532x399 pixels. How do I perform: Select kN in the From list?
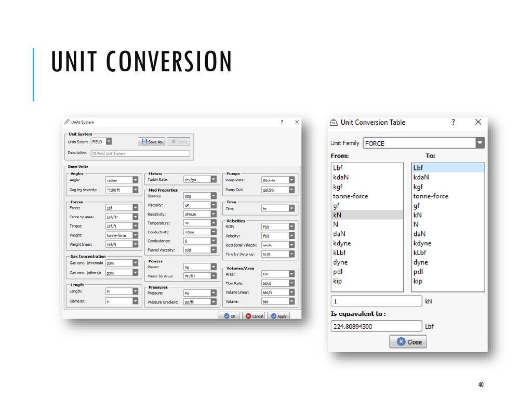pyautogui.click(x=367, y=215)
